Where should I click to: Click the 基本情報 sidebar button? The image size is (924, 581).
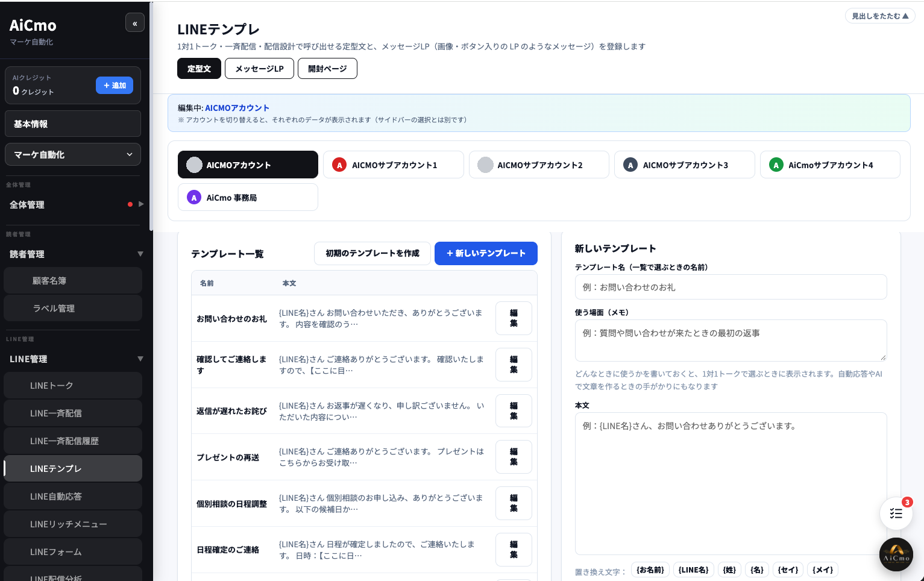tap(73, 124)
